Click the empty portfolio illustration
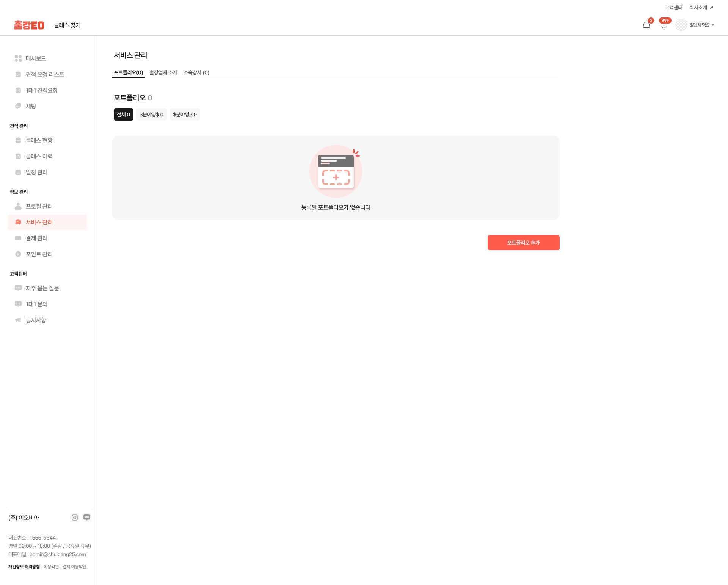This screenshot has width=728, height=585. click(x=336, y=171)
